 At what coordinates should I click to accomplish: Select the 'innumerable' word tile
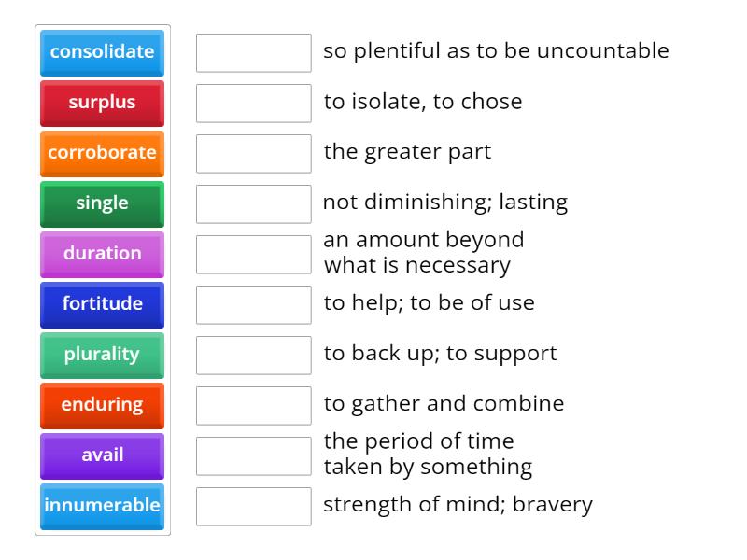coord(102,506)
